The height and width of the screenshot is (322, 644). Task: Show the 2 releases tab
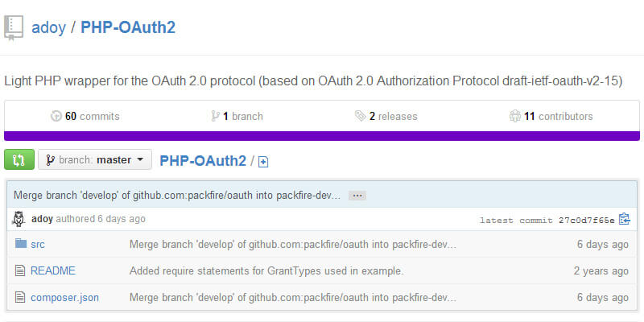(x=386, y=116)
